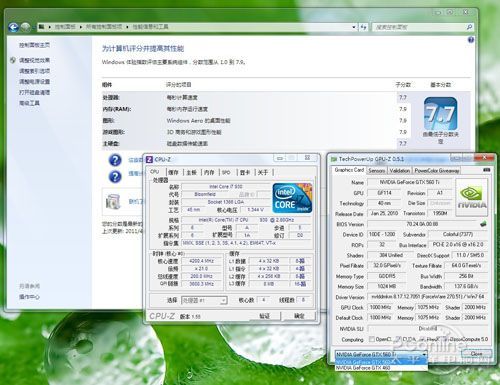Select the CPU tab in CPU-Z

point(155,171)
